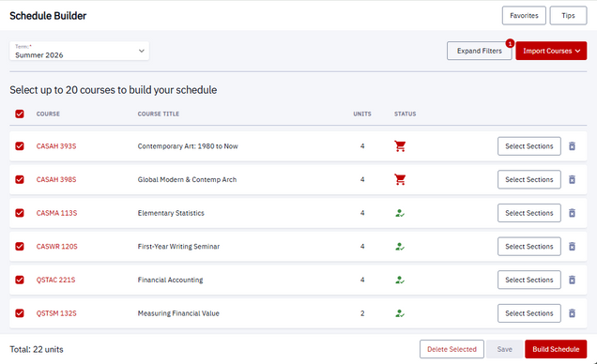Click the enrolled status icon for Elementary Statistics
The height and width of the screenshot is (364, 597).
click(399, 213)
